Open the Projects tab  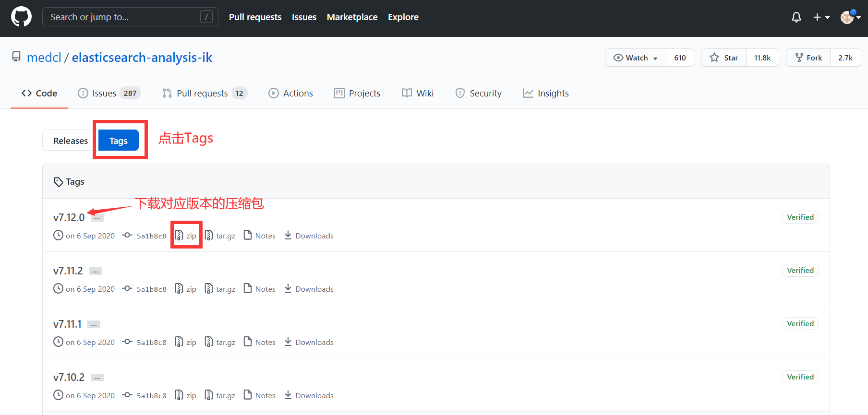pos(357,93)
